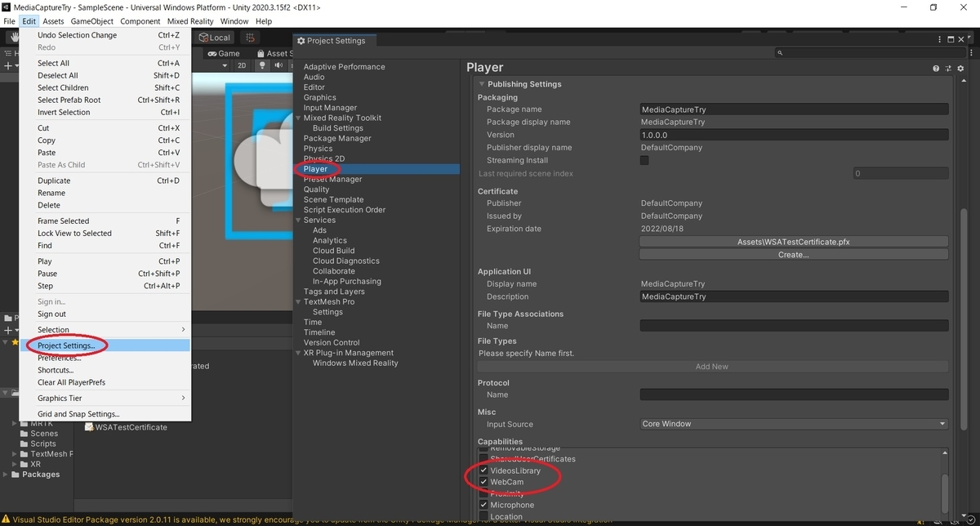Click the 2D view mode button
The width and height of the screenshot is (980, 526).
point(242,65)
